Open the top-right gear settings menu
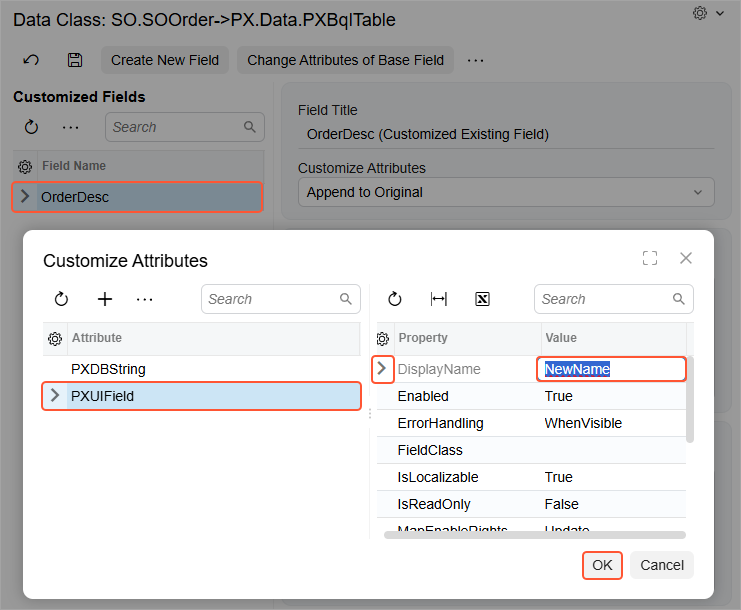This screenshot has width=741, height=610. tap(700, 13)
